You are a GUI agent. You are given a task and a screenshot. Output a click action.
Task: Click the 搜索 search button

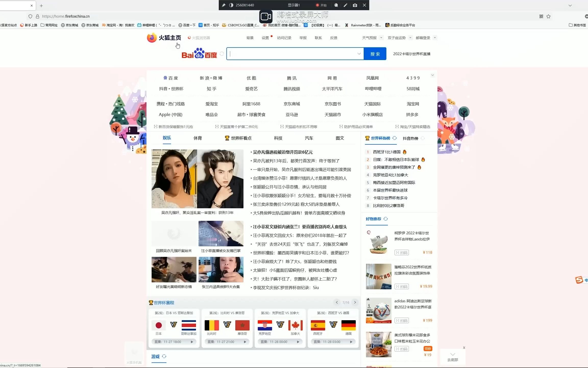[x=375, y=54]
